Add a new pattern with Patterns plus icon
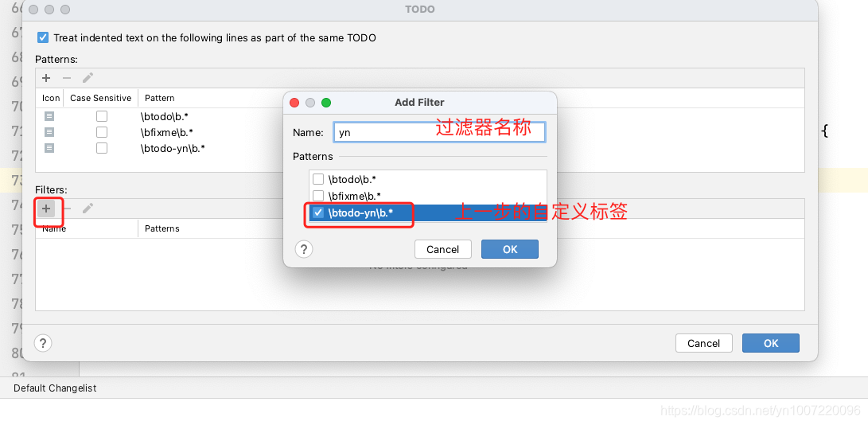This screenshot has height=425, width=868. click(x=46, y=78)
